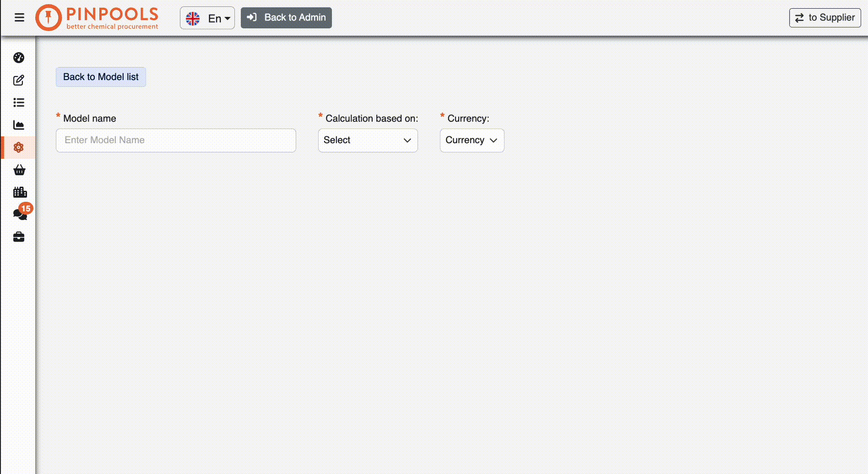Viewport: 868px width, 474px height.
Task: Expand the Calculation based on Select dropdown
Action: point(368,140)
